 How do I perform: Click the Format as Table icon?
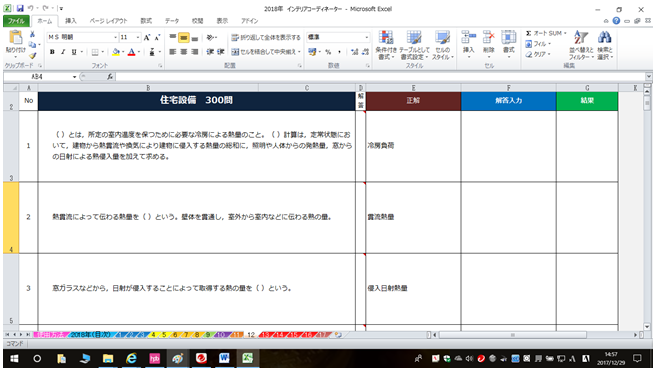pos(414,45)
